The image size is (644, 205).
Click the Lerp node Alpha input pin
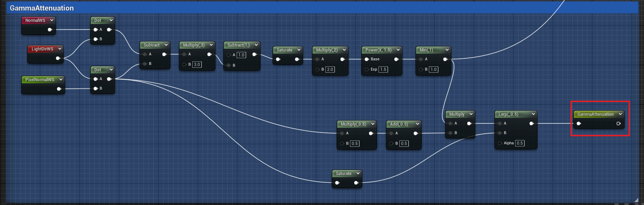point(500,143)
